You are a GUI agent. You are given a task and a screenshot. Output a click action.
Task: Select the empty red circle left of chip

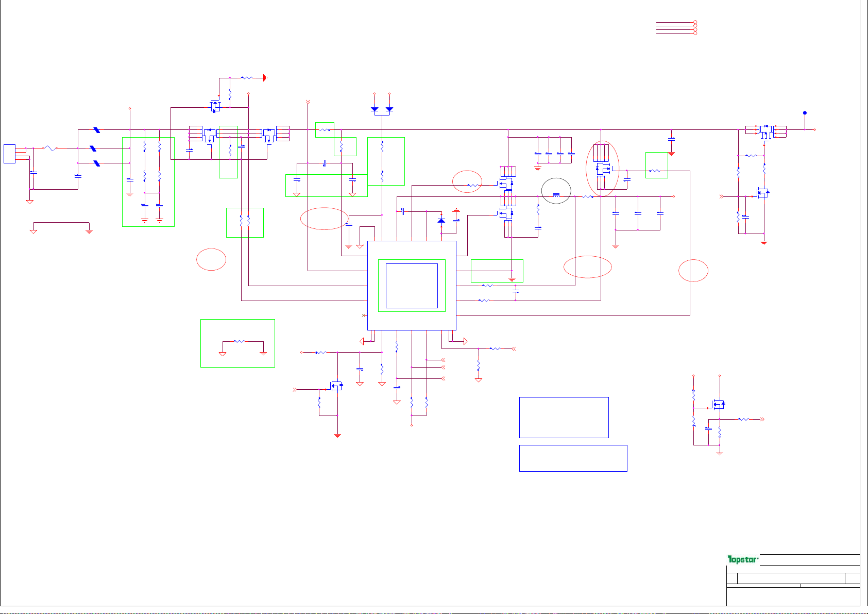211,259
